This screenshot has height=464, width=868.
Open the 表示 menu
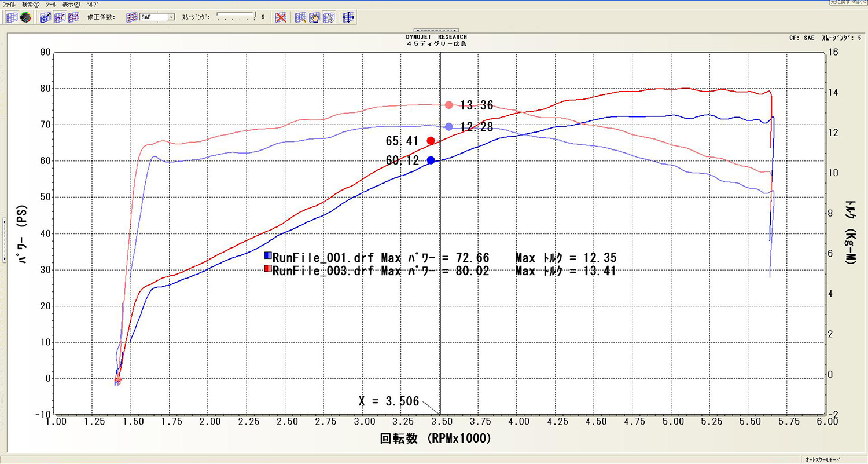point(72,4)
